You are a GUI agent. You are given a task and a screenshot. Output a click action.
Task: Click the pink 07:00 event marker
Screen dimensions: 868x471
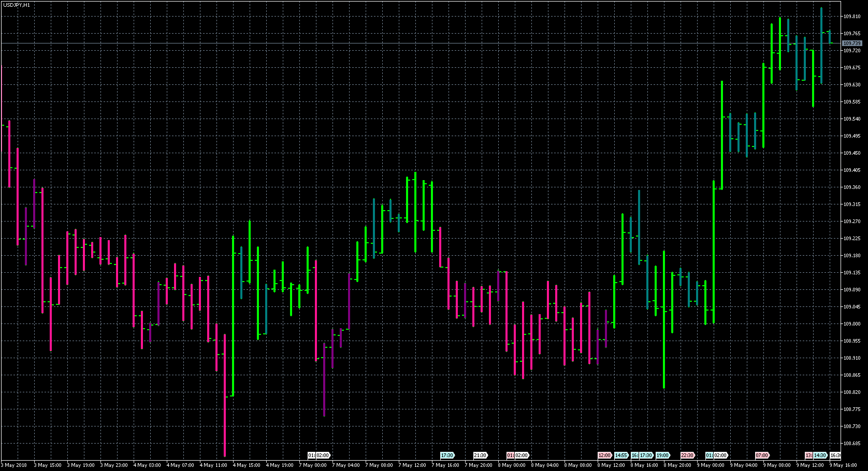pos(762,455)
